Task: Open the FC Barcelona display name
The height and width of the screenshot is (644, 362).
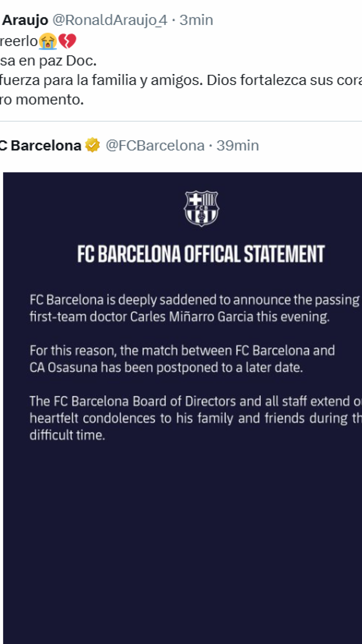Action: [41, 145]
